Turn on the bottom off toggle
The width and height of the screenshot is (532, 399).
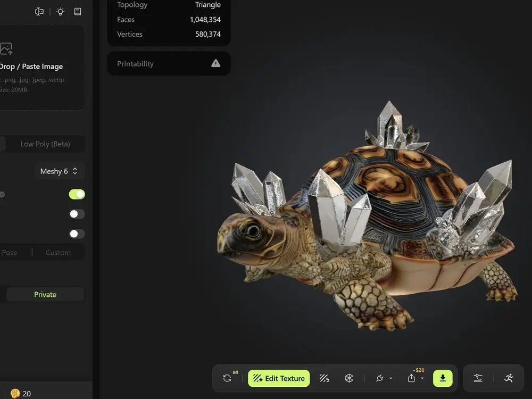click(x=77, y=234)
